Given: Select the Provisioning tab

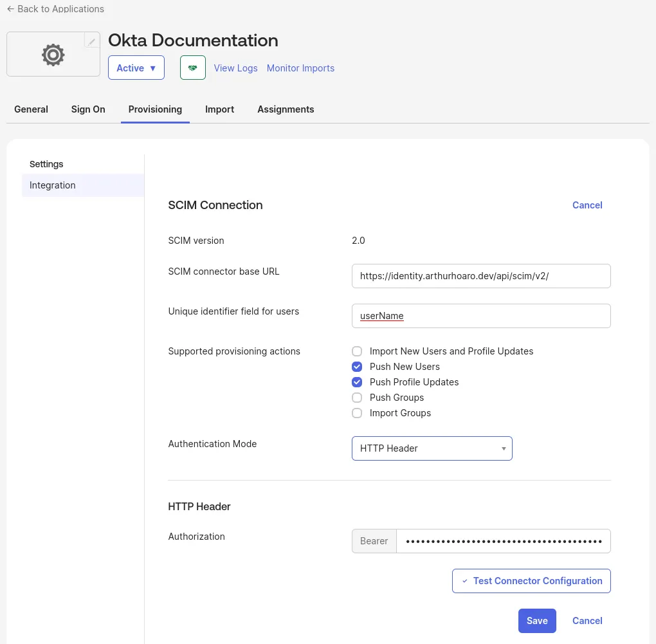Looking at the screenshot, I should 155,109.
